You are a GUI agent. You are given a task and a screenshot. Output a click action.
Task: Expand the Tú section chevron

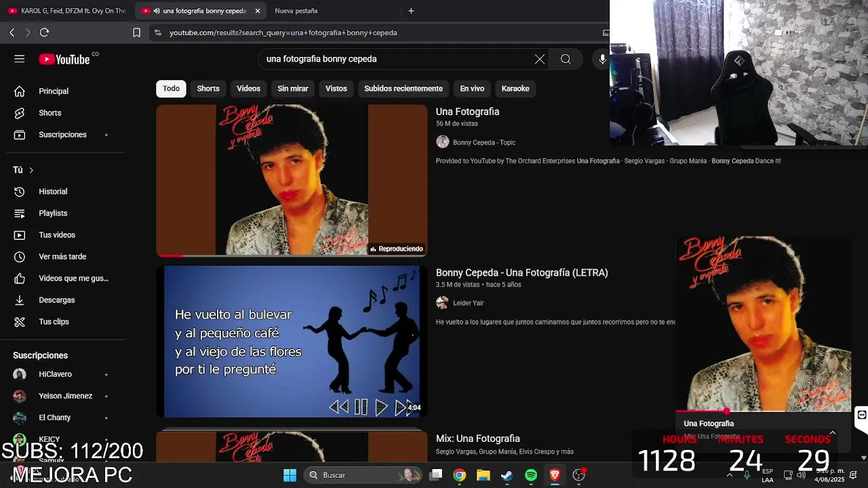click(31, 170)
